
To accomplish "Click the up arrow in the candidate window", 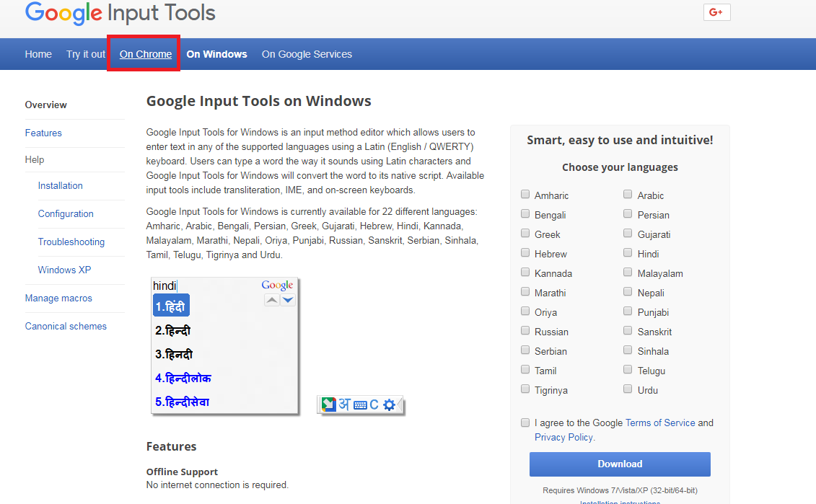I will click(272, 300).
